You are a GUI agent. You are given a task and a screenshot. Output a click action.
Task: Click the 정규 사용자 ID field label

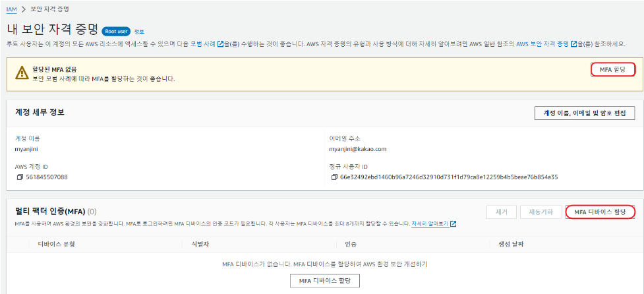pos(348,167)
